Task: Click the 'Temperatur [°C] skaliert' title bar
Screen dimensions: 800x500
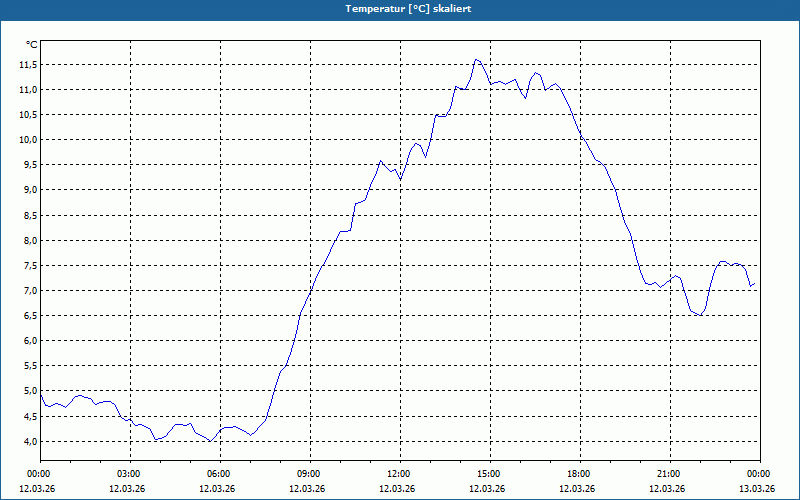Action: click(x=400, y=9)
